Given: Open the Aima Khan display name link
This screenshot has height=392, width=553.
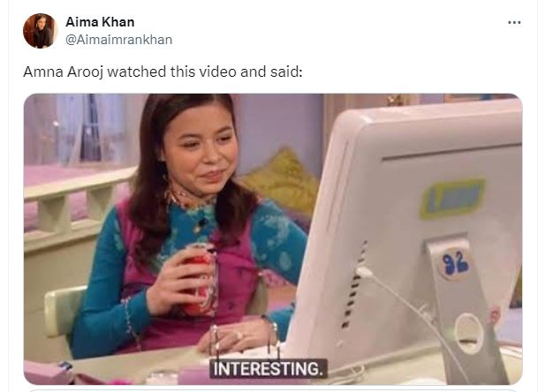Looking at the screenshot, I should (100, 22).
